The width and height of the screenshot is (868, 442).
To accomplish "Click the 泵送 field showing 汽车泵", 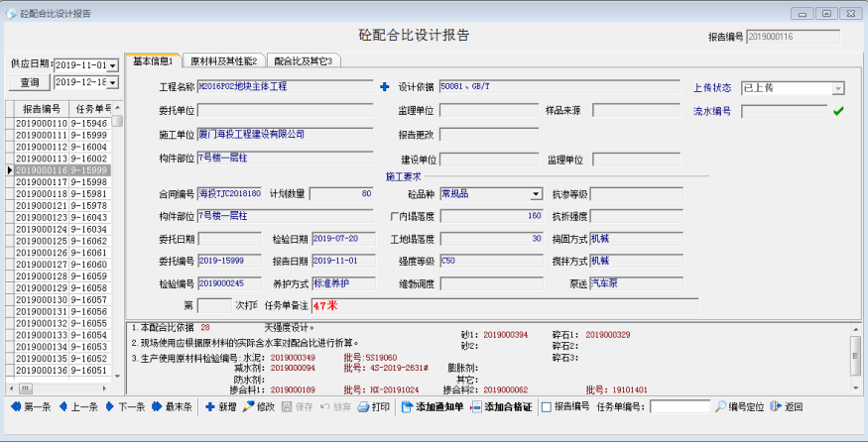I will click(x=636, y=283).
